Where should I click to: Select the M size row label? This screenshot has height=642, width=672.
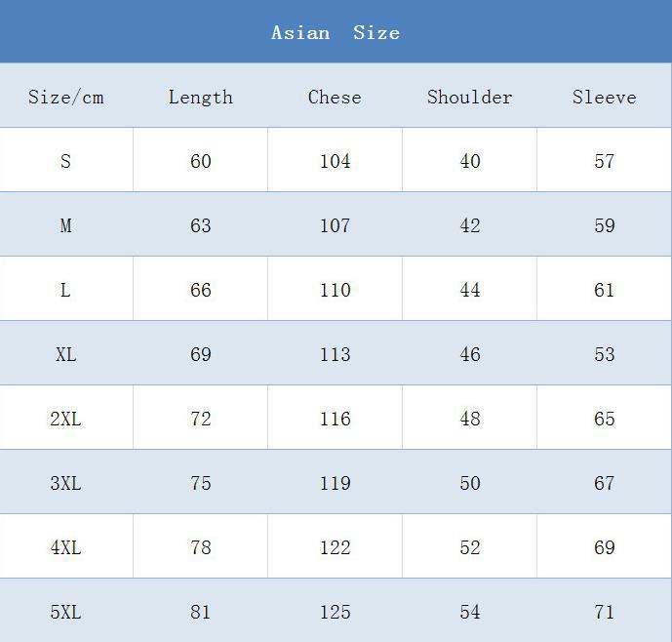(65, 225)
